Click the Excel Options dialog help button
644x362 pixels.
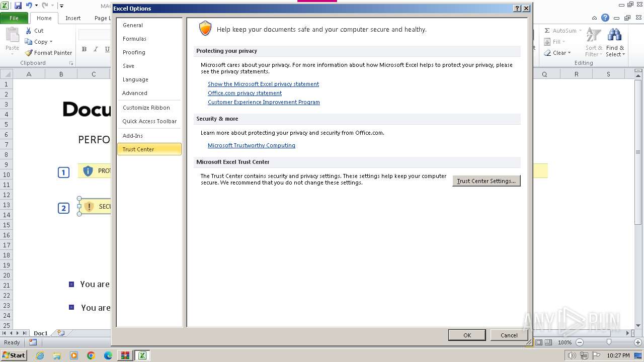pos(517,9)
